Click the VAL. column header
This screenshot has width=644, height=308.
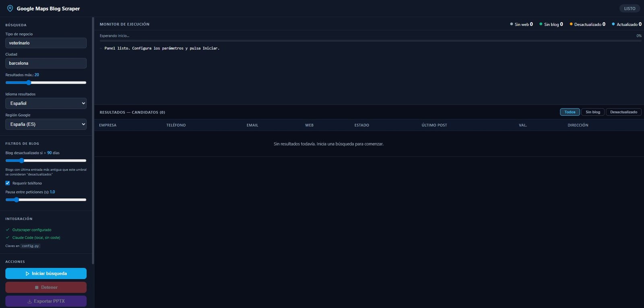tap(523, 125)
